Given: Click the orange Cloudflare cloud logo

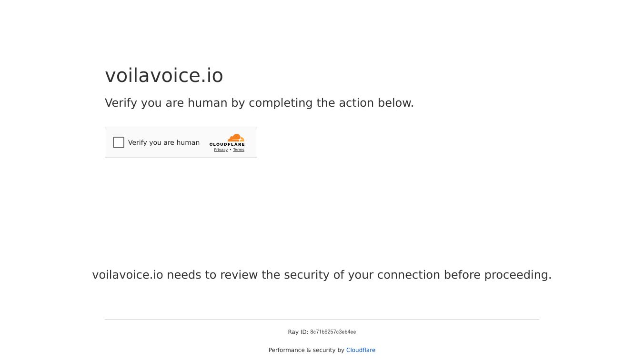Looking at the screenshot, I should pos(235,138).
